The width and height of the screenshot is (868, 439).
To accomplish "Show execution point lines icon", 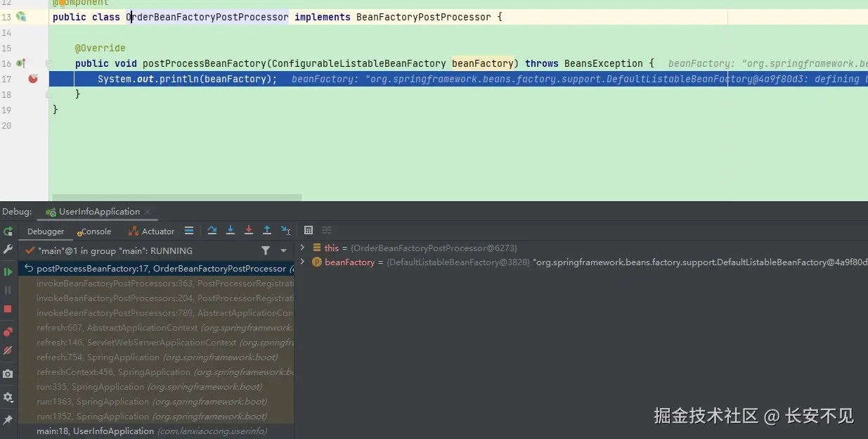I will click(x=189, y=231).
